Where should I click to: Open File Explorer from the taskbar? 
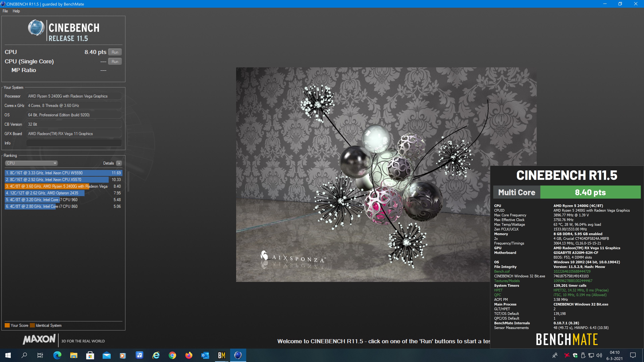click(x=73, y=355)
